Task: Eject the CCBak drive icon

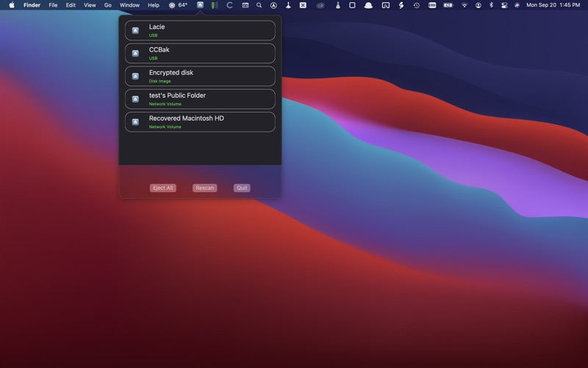Action: [135, 53]
